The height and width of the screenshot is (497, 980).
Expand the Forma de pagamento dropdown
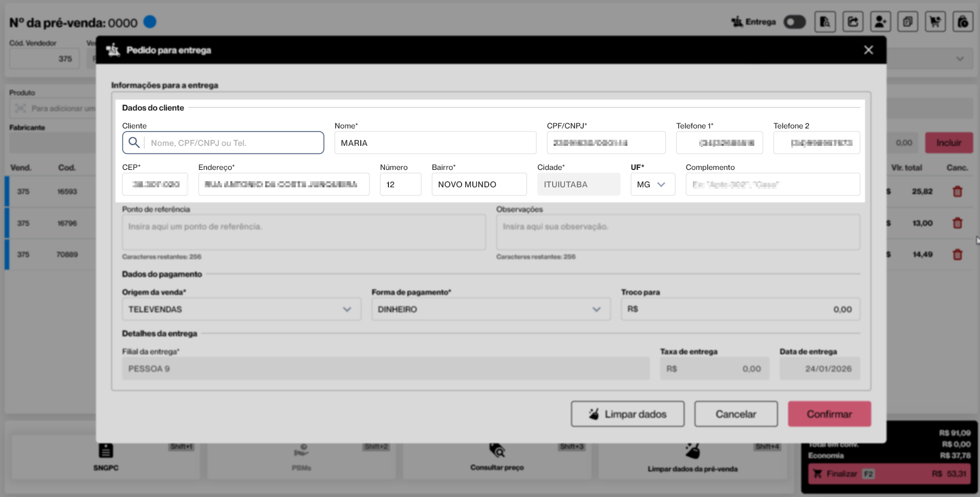[490, 309]
